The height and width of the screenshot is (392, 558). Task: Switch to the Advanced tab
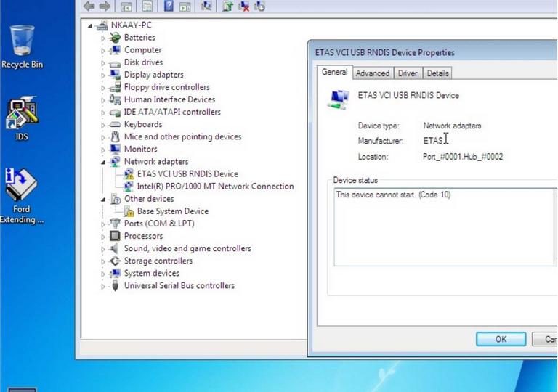[372, 73]
